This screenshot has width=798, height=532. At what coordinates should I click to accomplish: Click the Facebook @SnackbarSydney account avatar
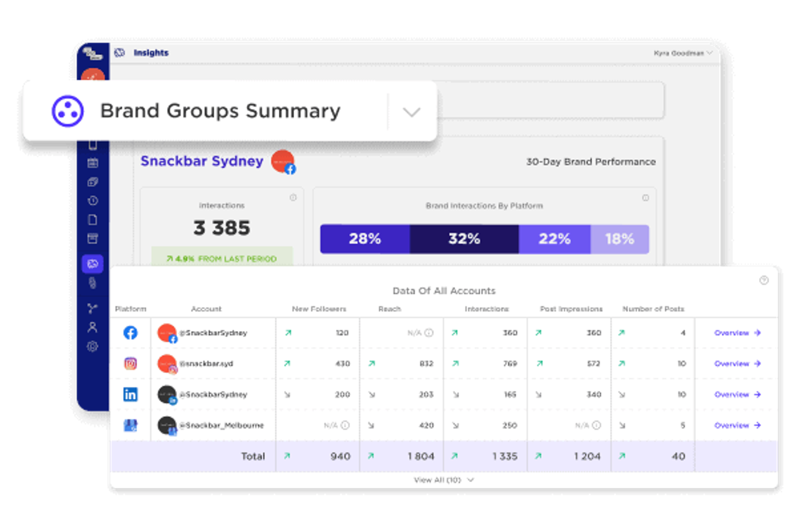pos(167,333)
